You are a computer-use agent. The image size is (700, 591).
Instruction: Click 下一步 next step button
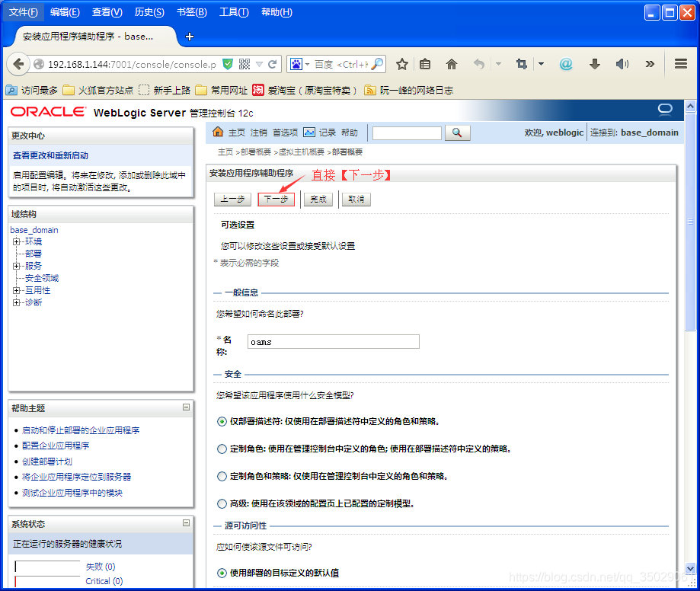[x=276, y=199]
